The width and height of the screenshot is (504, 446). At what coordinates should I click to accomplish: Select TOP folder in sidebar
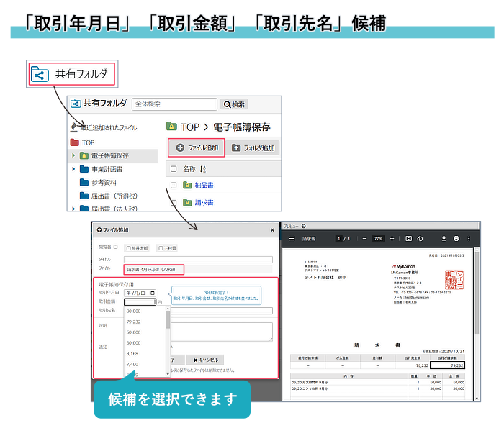click(88, 142)
